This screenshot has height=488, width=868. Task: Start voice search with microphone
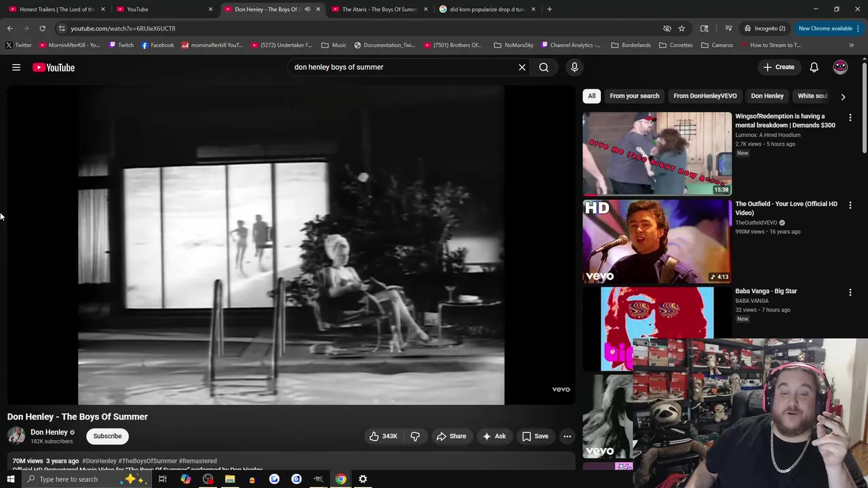click(574, 67)
